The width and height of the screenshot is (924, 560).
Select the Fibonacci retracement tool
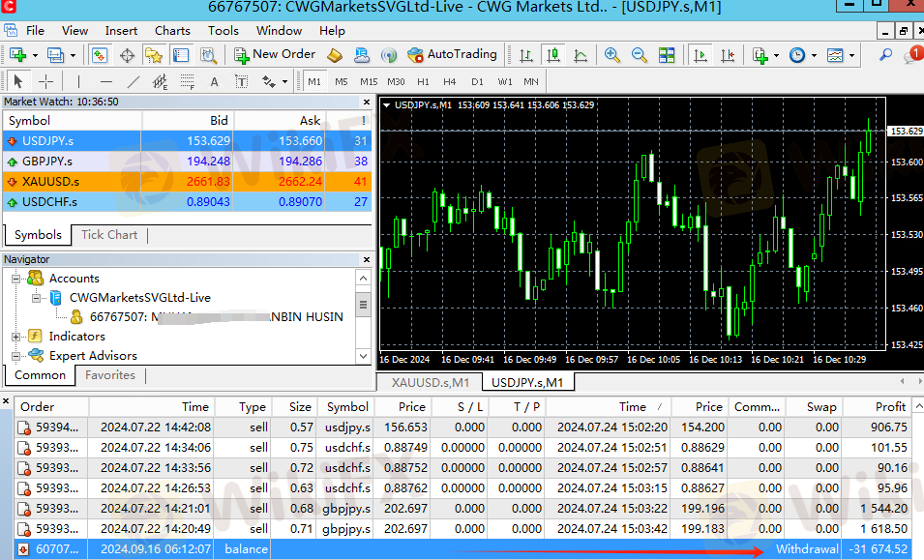[x=188, y=81]
